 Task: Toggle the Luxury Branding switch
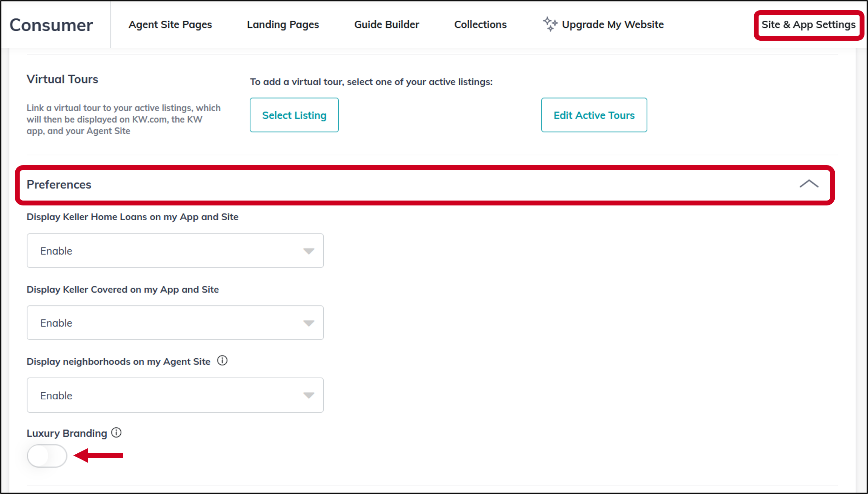(x=47, y=456)
